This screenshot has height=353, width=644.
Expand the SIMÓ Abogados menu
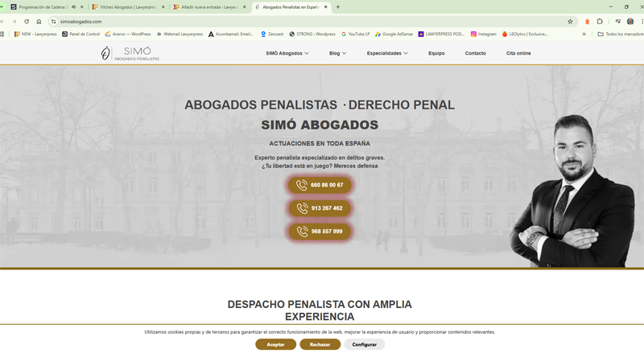click(x=287, y=53)
